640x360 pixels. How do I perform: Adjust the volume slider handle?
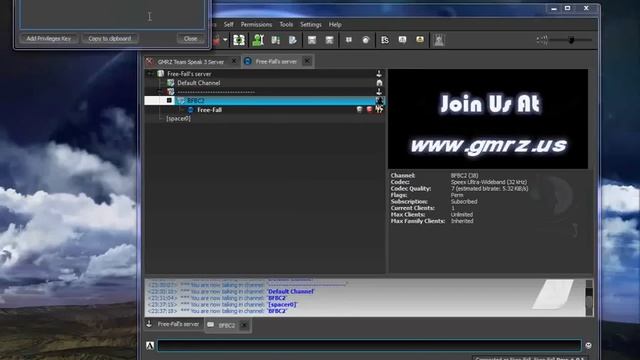(571, 40)
